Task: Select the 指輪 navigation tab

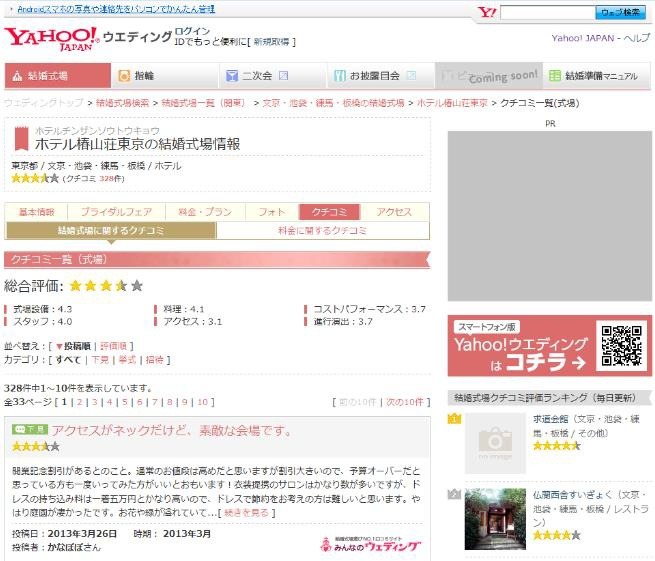Action: pos(165,76)
